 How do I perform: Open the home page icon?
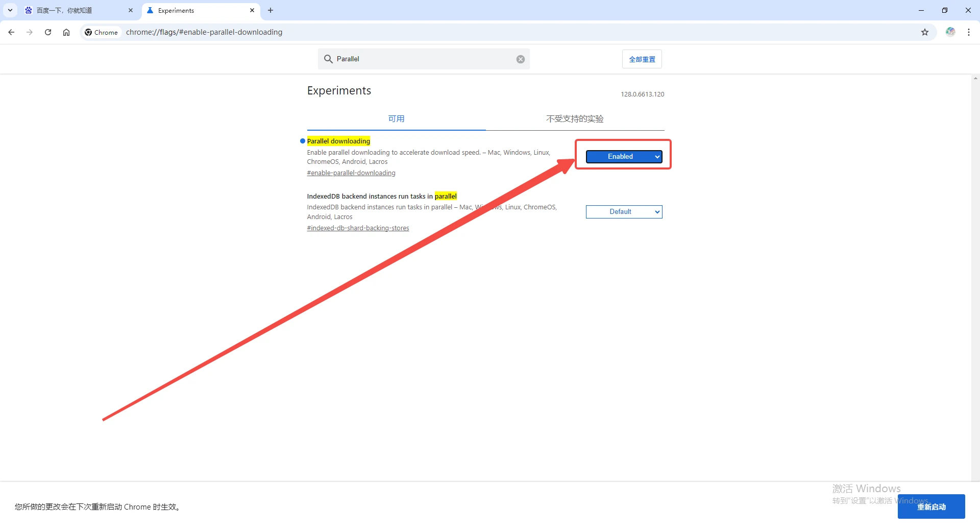point(66,32)
